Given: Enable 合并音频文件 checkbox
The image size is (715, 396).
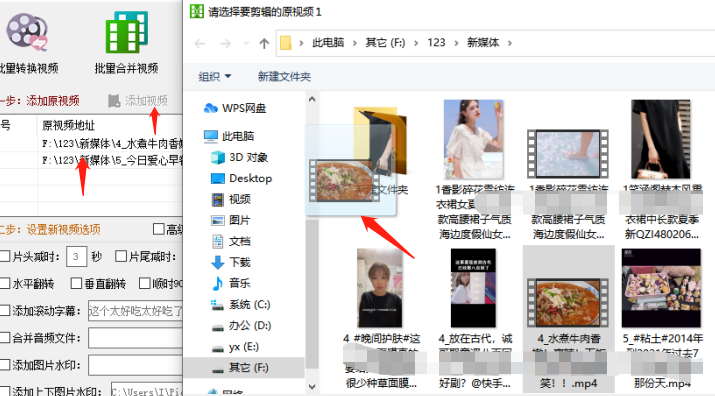Looking at the screenshot, I should point(5,338).
